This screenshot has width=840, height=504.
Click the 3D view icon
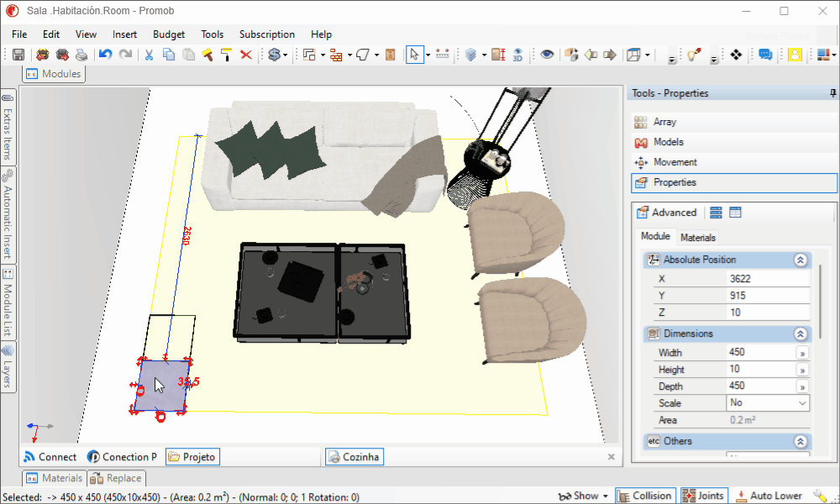[518, 55]
